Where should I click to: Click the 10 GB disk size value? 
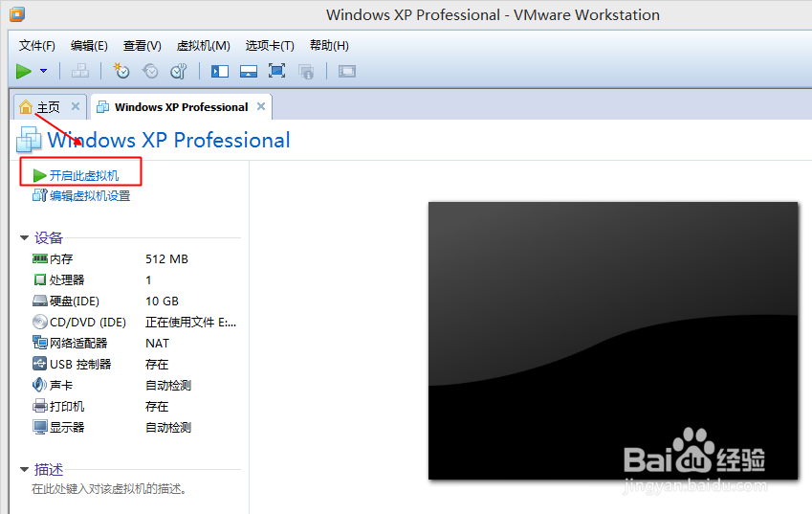pyautogui.click(x=162, y=302)
